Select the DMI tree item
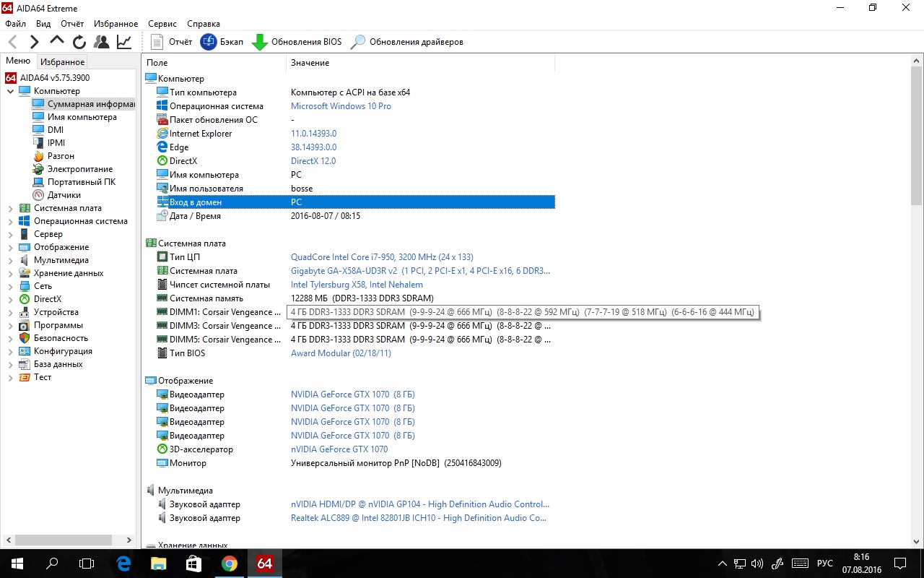 (x=56, y=130)
